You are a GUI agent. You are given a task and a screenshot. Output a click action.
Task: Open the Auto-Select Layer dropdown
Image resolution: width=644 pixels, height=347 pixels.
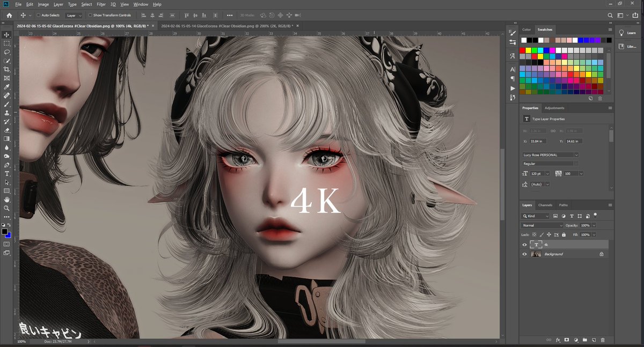74,16
